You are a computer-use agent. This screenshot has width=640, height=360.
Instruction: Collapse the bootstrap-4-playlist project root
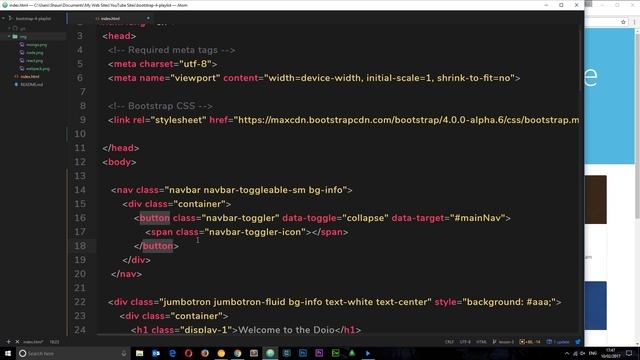click(x=4, y=18)
